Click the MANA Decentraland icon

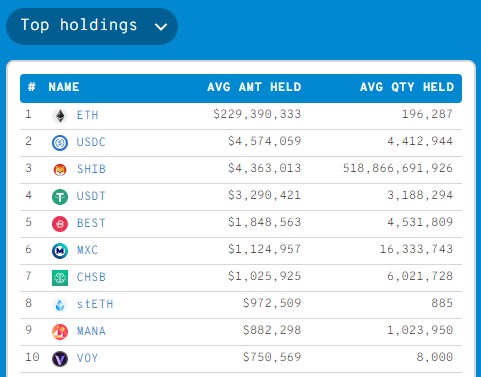pyautogui.click(x=60, y=332)
